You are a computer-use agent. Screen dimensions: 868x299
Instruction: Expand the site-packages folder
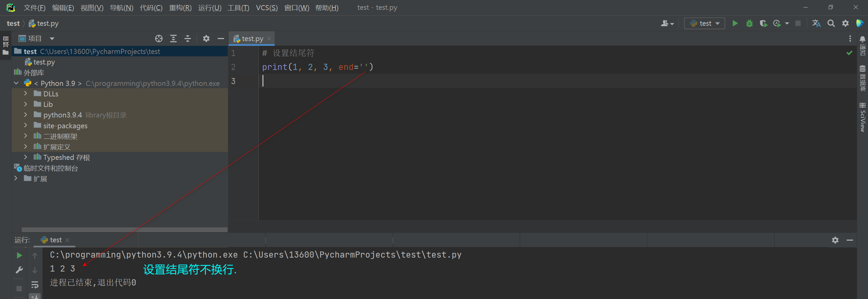[x=25, y=126]
